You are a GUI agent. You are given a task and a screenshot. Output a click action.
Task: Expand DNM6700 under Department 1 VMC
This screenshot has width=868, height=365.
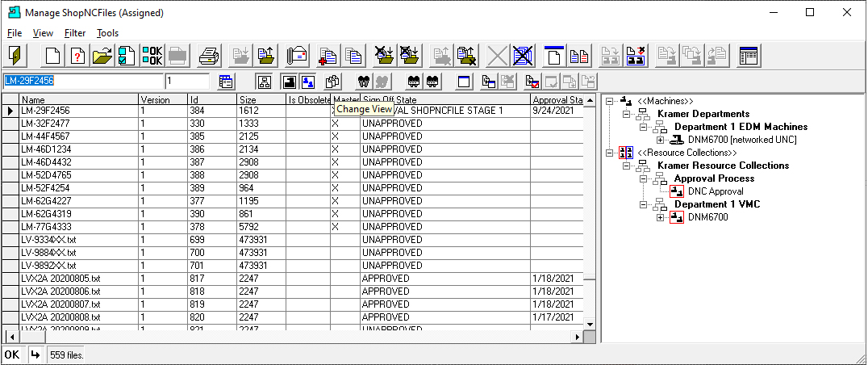tap(660, 217)
